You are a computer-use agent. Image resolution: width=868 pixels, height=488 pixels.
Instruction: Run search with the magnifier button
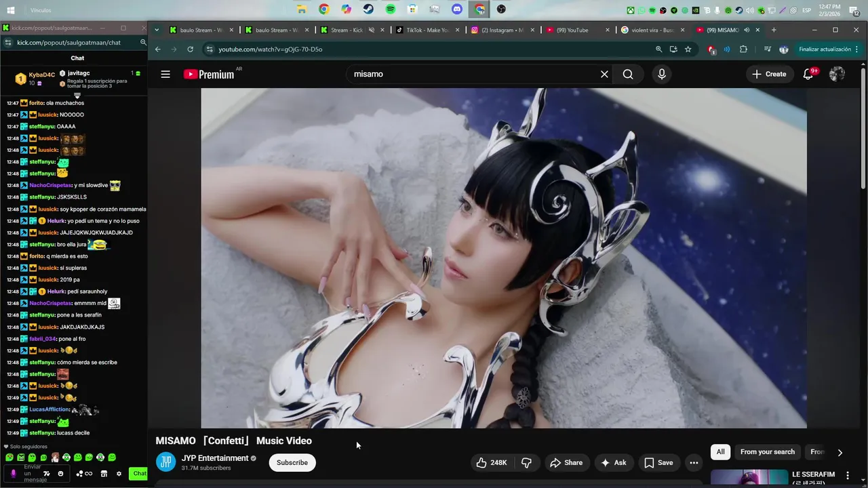click(628, 75)
